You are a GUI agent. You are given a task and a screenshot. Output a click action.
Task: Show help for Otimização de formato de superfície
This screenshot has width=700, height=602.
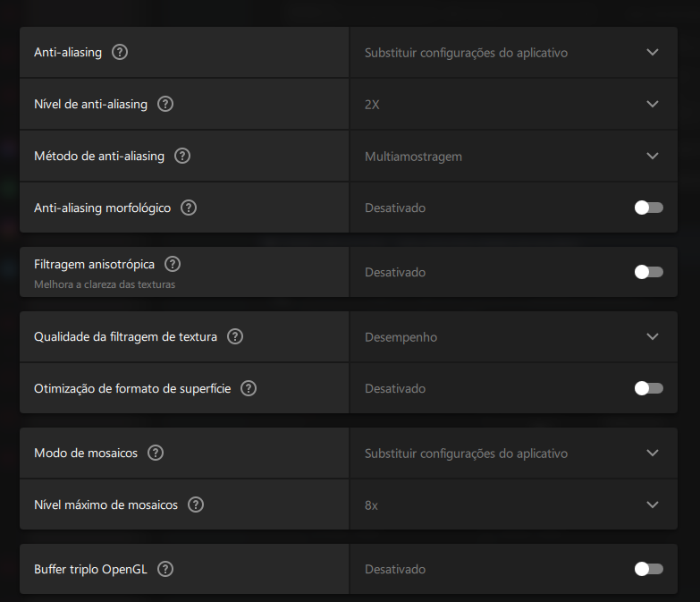249,388
